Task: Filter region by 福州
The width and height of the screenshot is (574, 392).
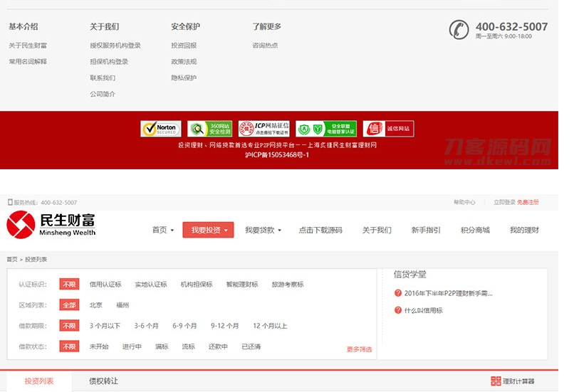Action: pos(122,305)
